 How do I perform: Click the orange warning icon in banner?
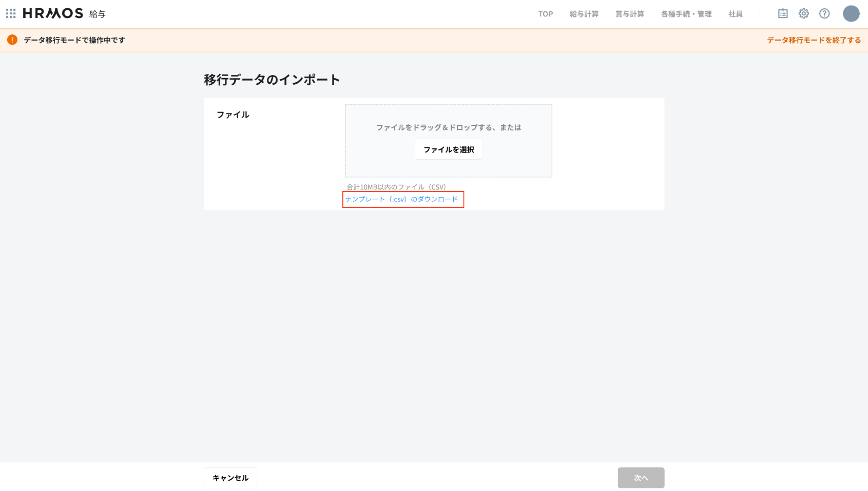point(12,40)
